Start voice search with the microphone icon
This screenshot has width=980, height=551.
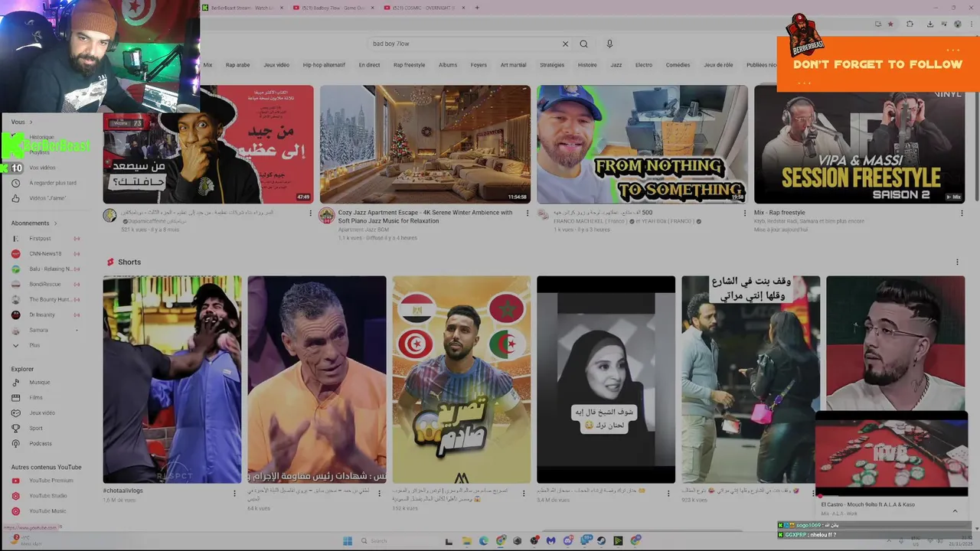click(609, 44)
